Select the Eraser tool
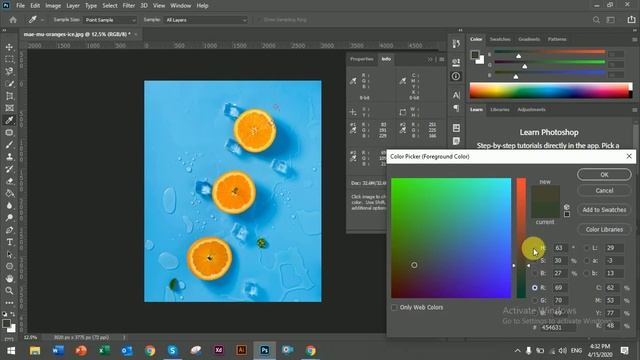The width and height of the screenshot is (640, 360). click(9, 181)
